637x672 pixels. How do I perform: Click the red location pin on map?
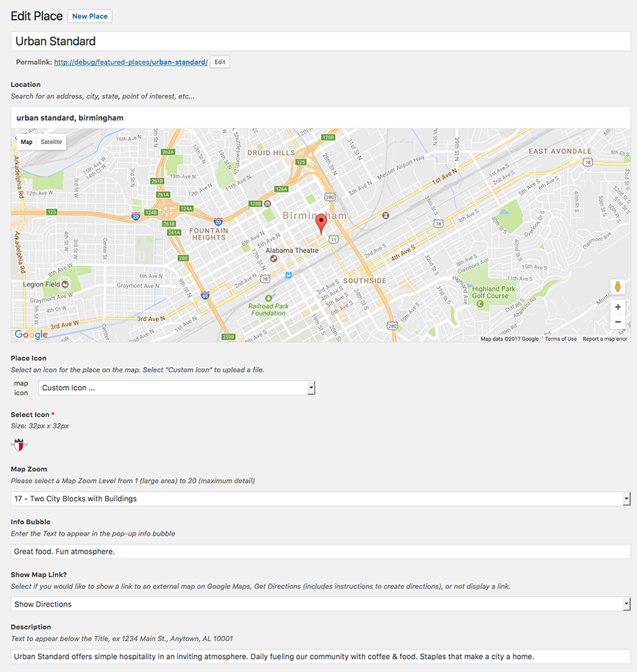tap(321, 224)
